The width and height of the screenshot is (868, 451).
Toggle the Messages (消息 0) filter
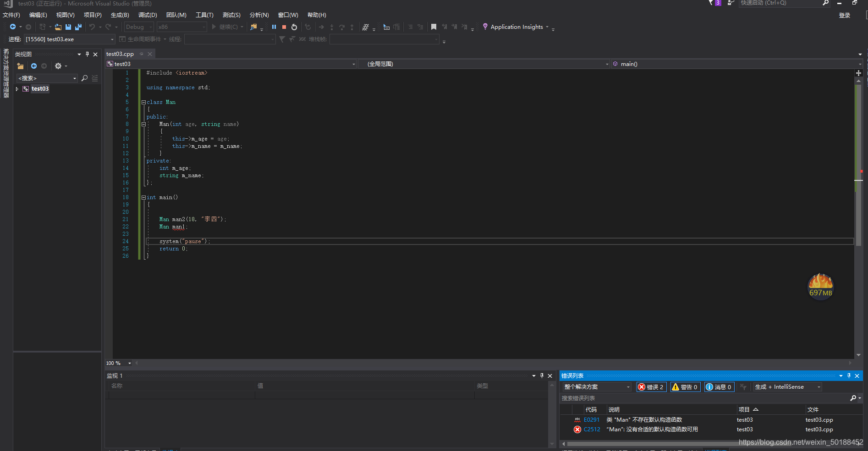[x=719, y=387]
